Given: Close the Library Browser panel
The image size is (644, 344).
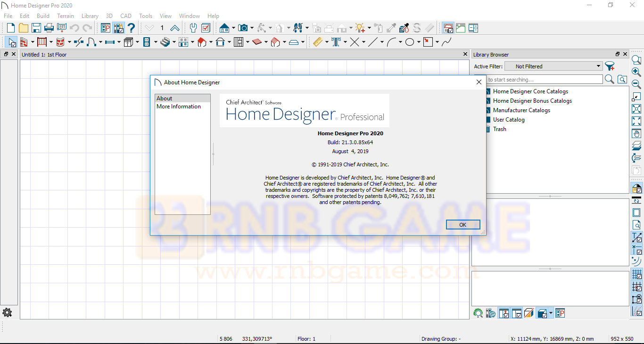Looking at the screenshot, I should click(x=626, y=54).
